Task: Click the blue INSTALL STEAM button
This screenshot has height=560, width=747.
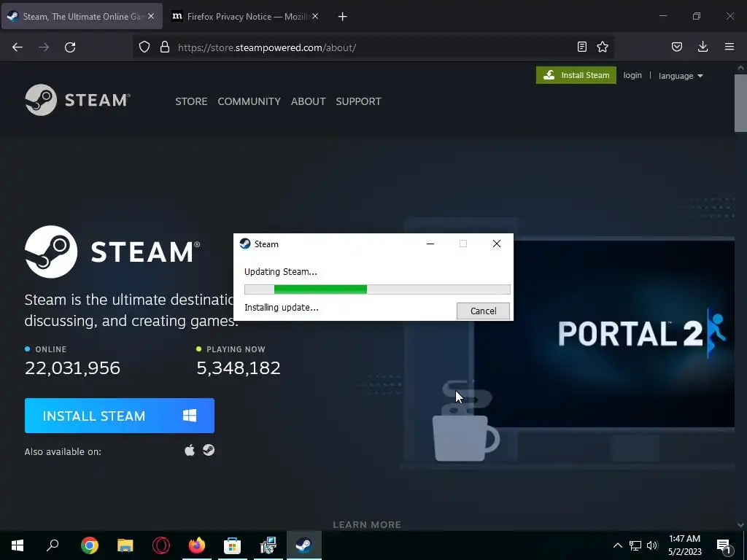Action: coord(120,416)
